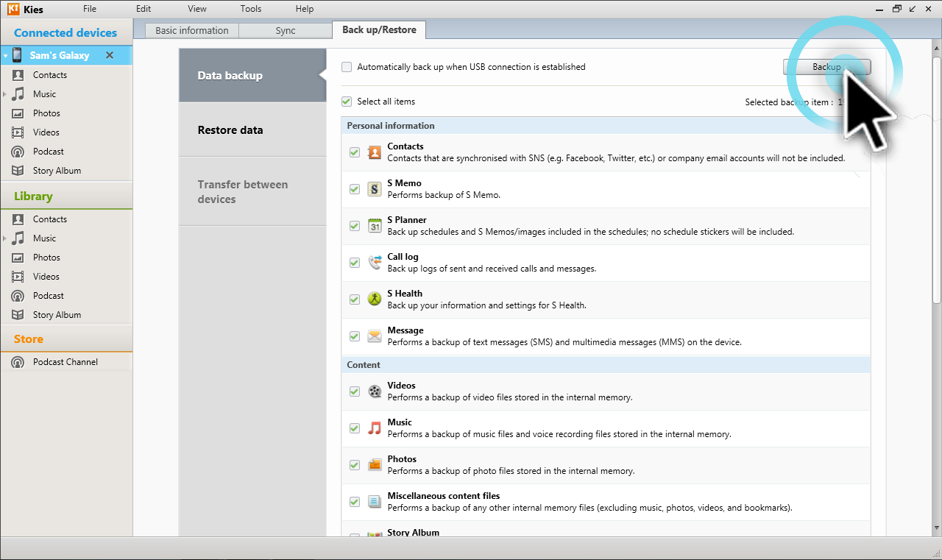Uncheck the Photos backup checkbox

point(355,465)
